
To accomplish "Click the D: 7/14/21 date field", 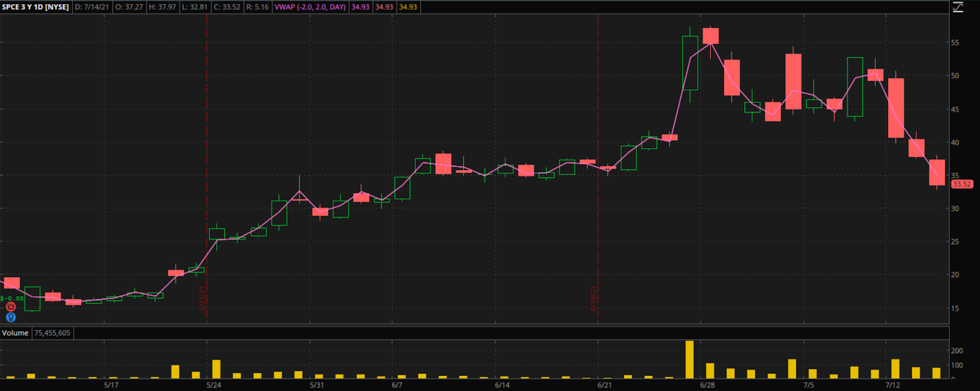I will (92, 7).
